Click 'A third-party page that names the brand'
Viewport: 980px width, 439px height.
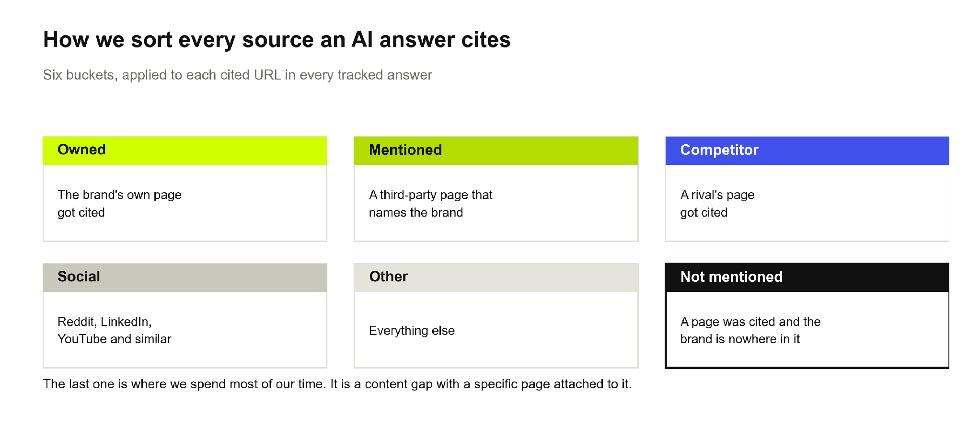coord(430,204)
